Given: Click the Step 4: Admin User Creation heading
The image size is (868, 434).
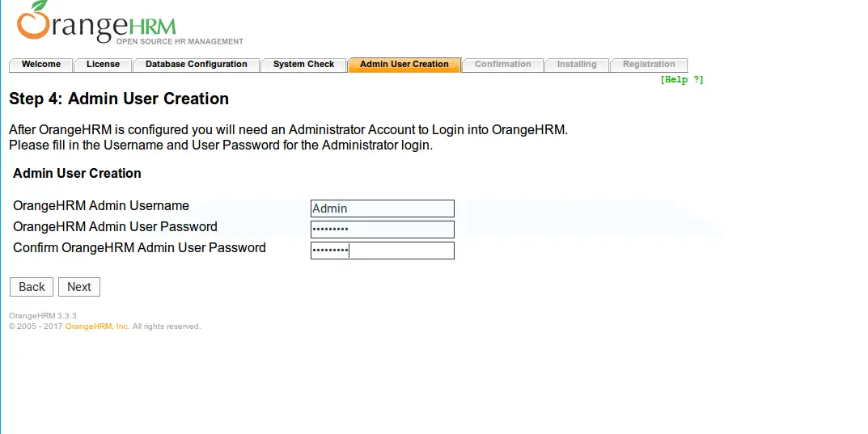Looking at the screenshot, I should [119, 99].
